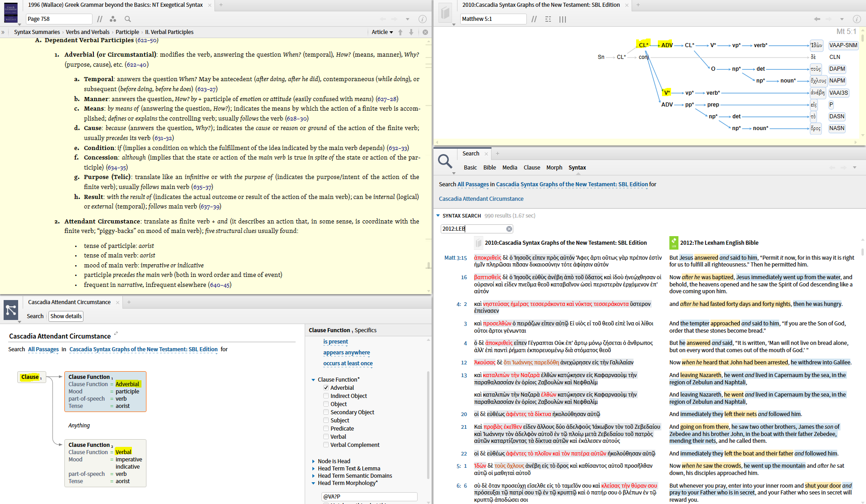Click the Page 758 reference box
Screen dimensions: 866x504
pos(59,19)
